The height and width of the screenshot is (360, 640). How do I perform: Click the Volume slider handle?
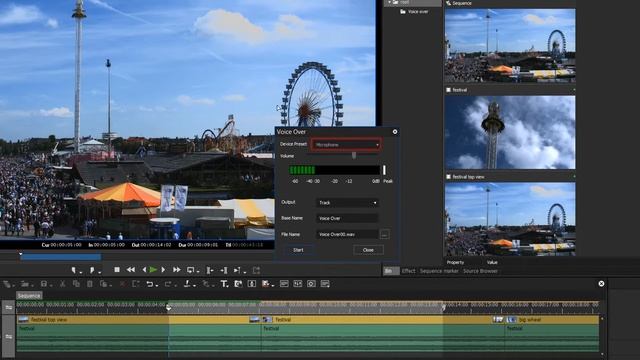click(x=354, y=156)
